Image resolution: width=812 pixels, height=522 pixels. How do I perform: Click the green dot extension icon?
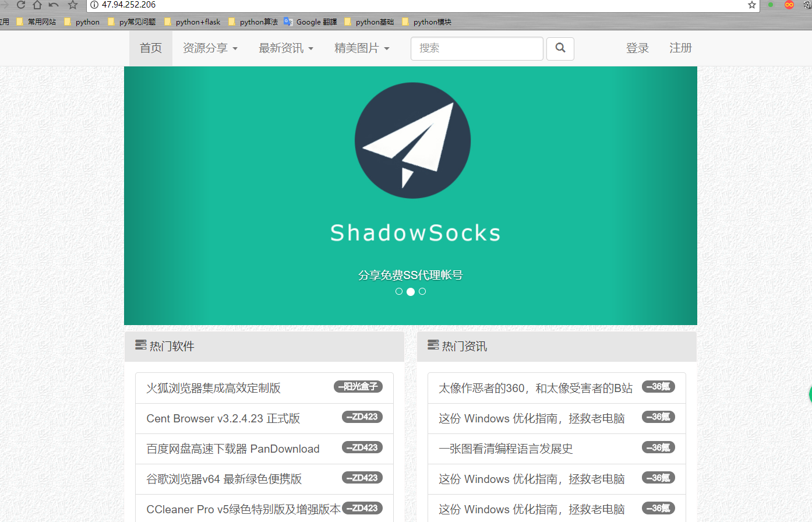coord(771,5)
